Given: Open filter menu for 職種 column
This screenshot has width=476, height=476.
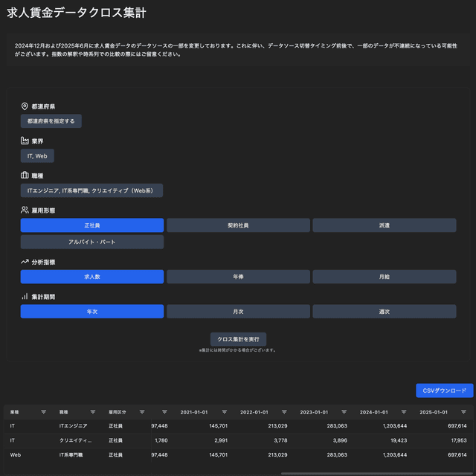Looking at the screenshot, I should (x=93, y=412).
